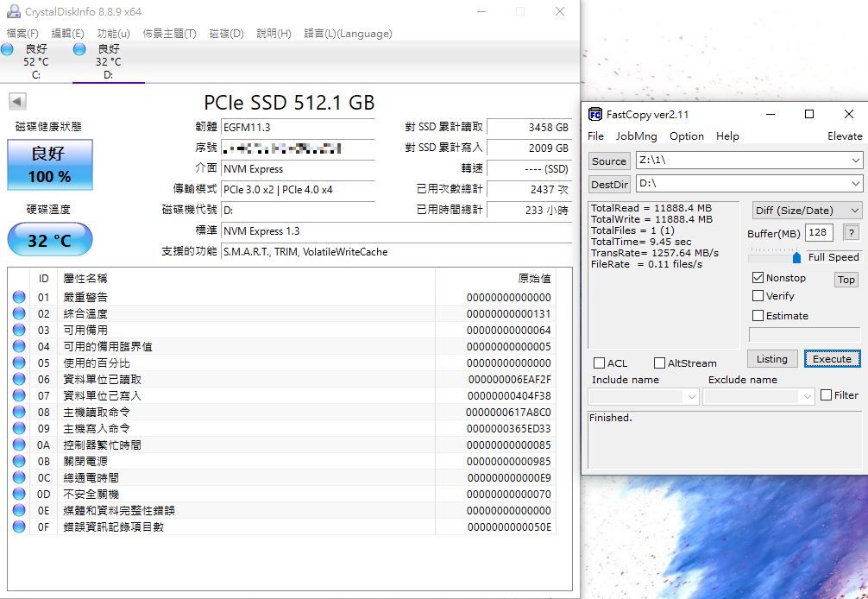
Task: Open the Diff (Size/Date) mode dropdown
Action: pos(807,211)
